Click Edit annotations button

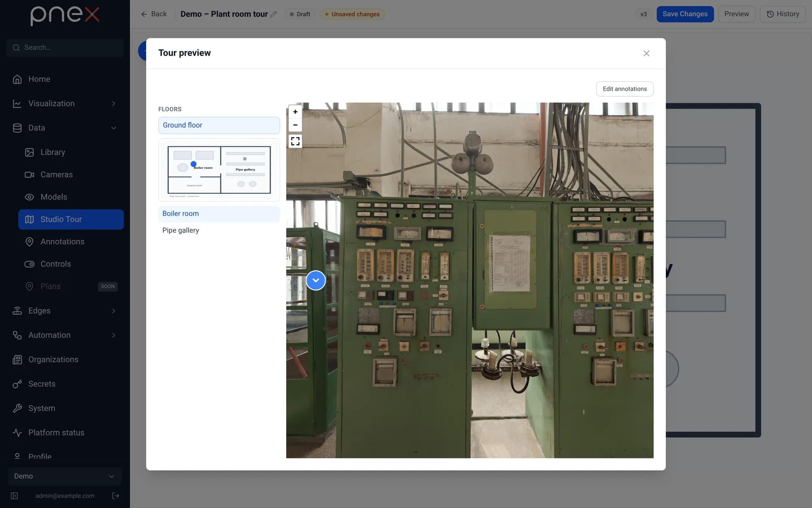[624, 89]
